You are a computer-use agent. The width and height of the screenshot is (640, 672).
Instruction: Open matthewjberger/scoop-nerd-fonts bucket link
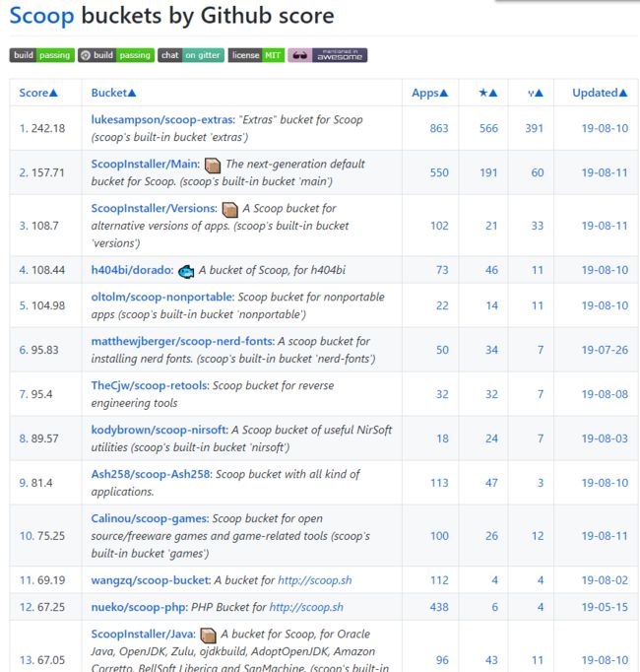[183, 341]
